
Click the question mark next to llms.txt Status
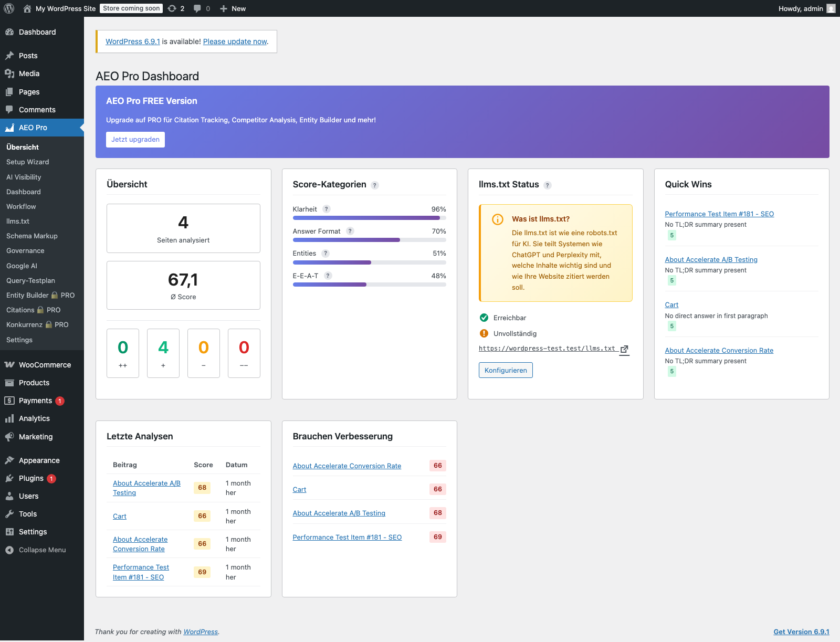pyautogui.click(x=548, y=185)
